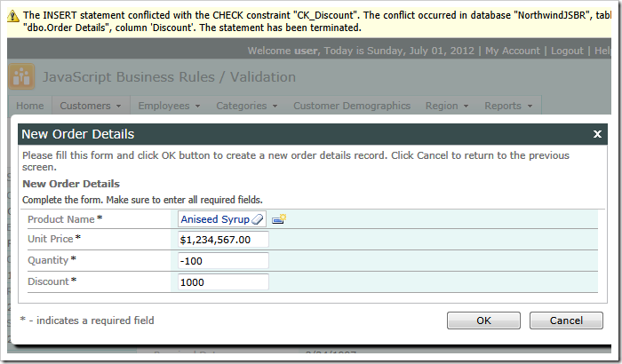Image resolution: width=622 pixels, height=364 pixels.
Task: Create a new product with the lookup icon
Action: (x=279, y=219)
